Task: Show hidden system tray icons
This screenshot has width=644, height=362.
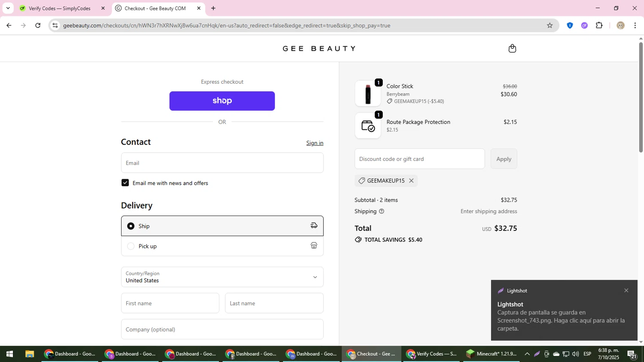Action: pyautogui.click(x=527, y=354)
